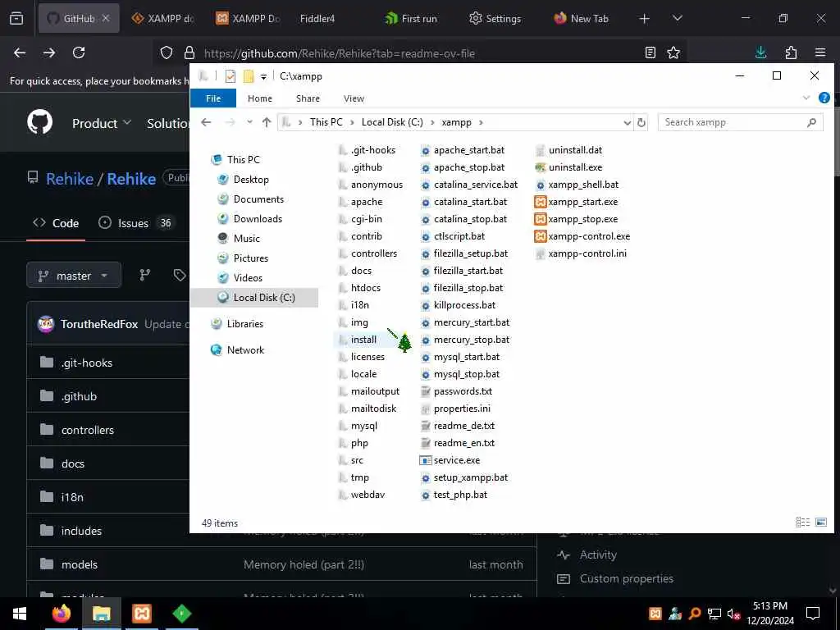The height and width of the screenshot is (630, 840).
Task: Open the Issues tab on GitHub
Action: tap(136, 223)
